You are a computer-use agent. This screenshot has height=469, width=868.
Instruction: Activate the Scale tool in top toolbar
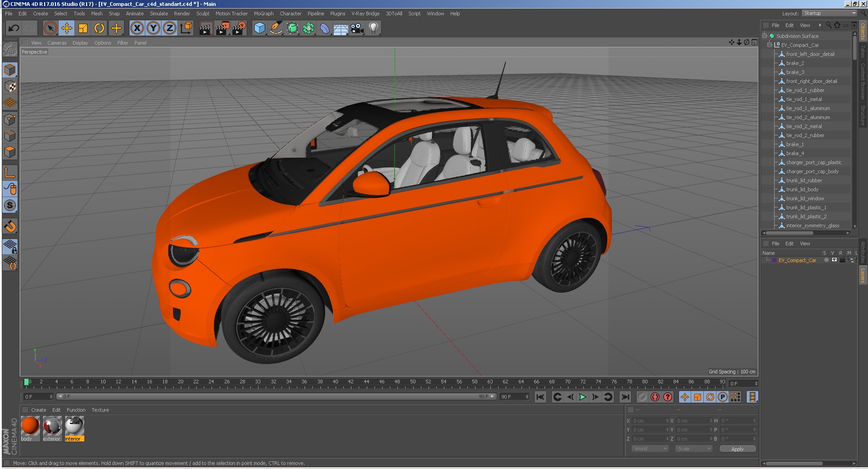coord(83,28)
